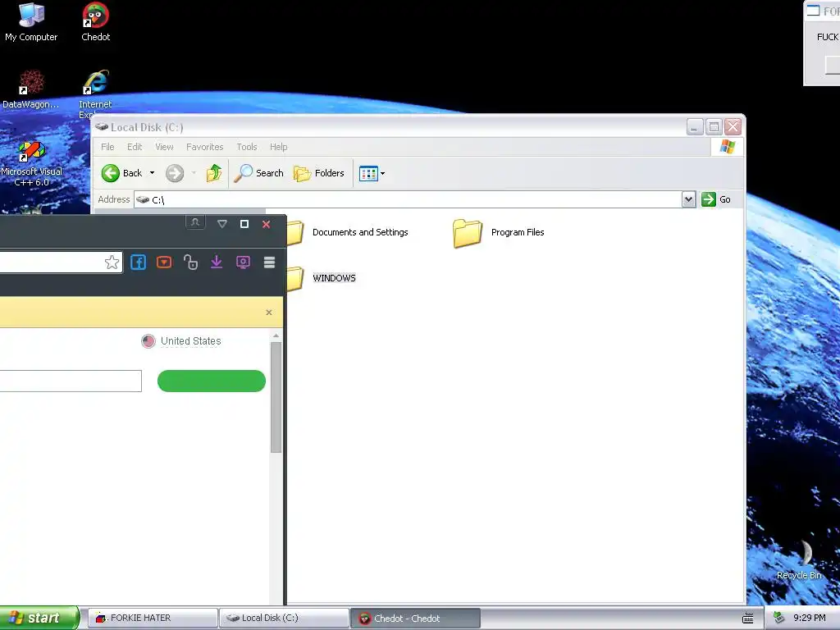Viewport: 840px width, 630px height.
Task: Open Back history dropdown arrow
Action: point(152,173)
